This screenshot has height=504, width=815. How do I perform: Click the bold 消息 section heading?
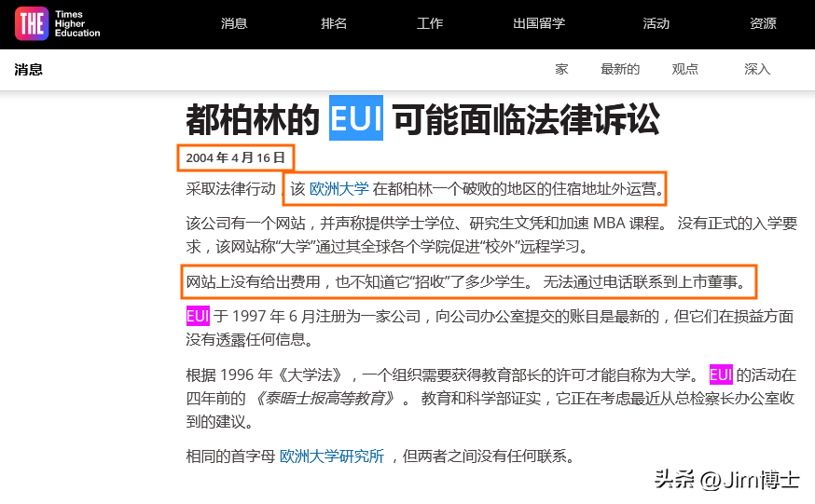29,70
